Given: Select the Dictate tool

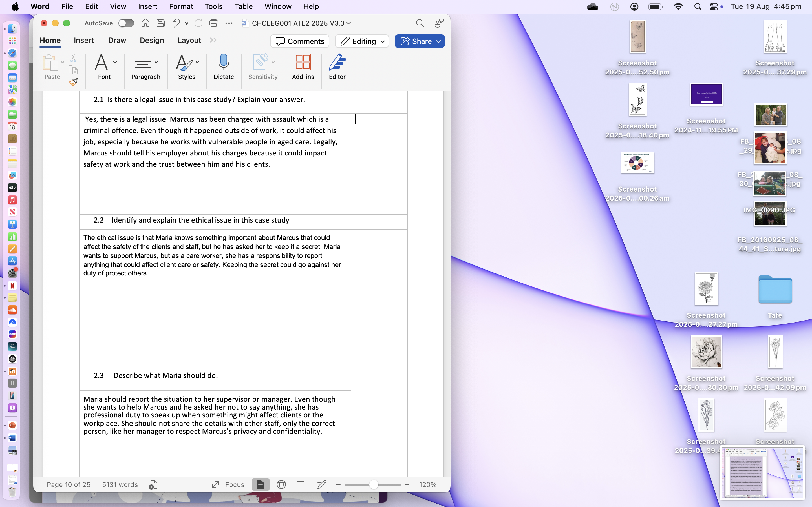Looking at the screenshot, I should (x=224, y=67).
